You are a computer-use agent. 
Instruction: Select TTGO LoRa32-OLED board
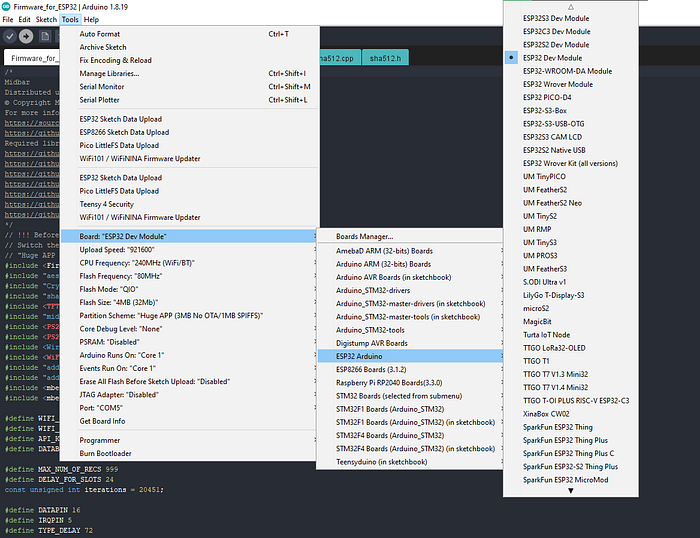[x=571, y=348]
